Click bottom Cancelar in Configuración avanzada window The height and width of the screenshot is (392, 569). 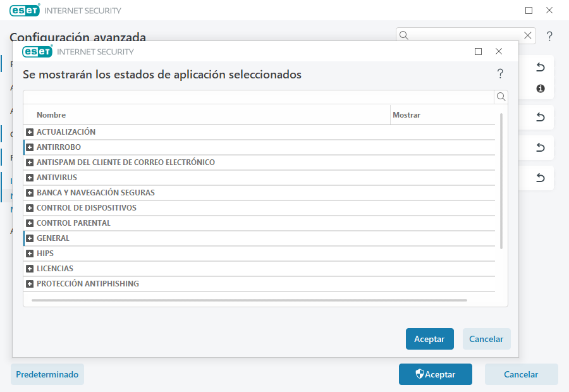tap(521, 374)
